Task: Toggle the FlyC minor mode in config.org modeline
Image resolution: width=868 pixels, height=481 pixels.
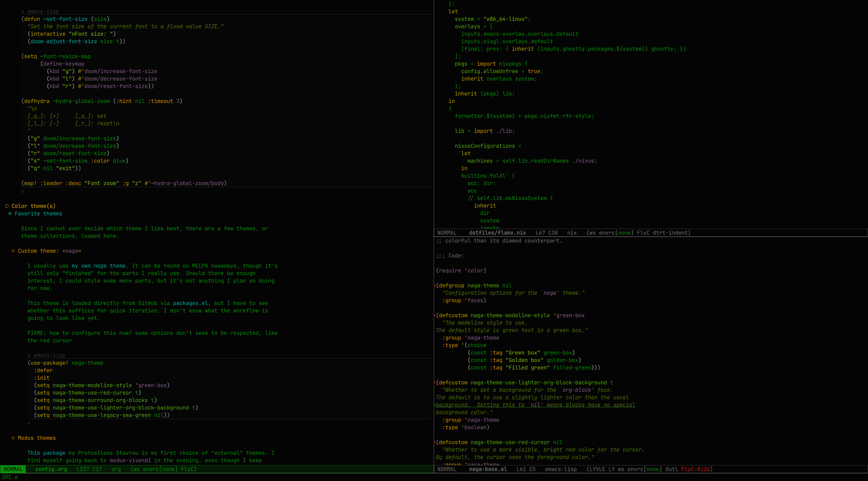Action: 188,469
